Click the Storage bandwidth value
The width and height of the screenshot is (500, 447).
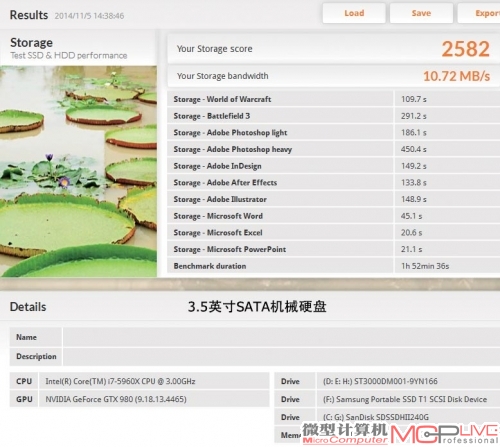point(456,76)
